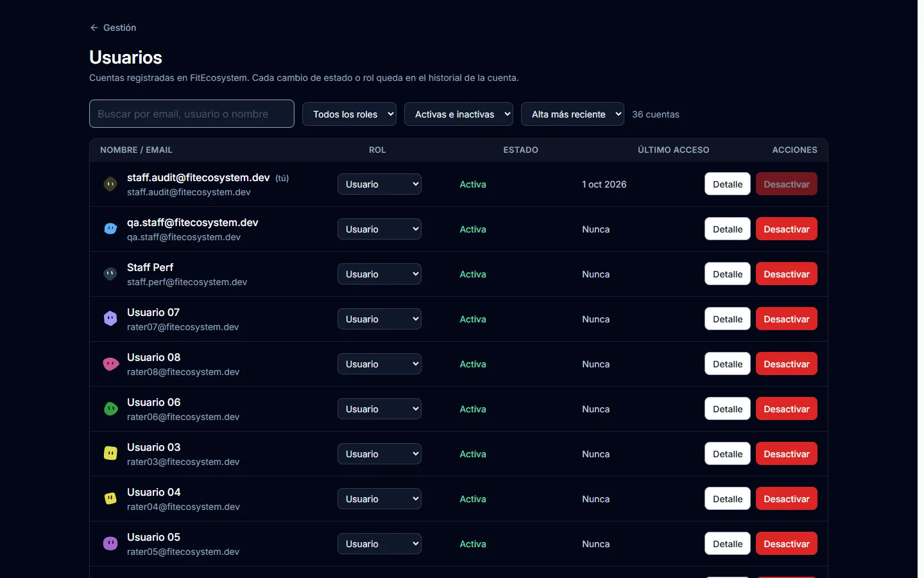Click Desactivar in the Staff Perf row
Screen dimensions: 924x578
787,274
